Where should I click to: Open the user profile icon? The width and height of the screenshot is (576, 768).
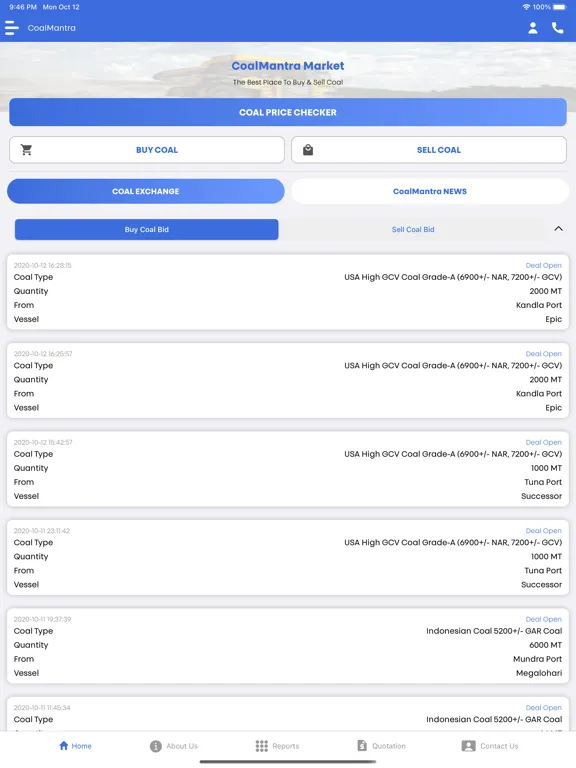click(x=533, y=28)
